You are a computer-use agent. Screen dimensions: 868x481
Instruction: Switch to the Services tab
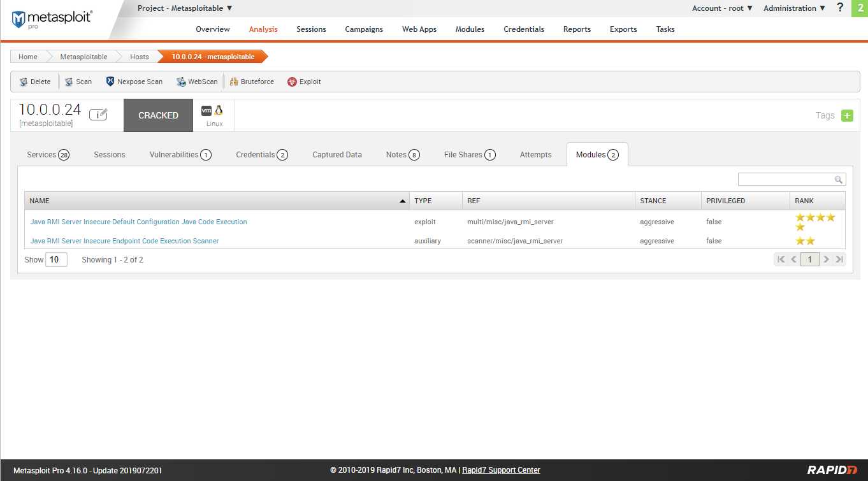(48, 155)
